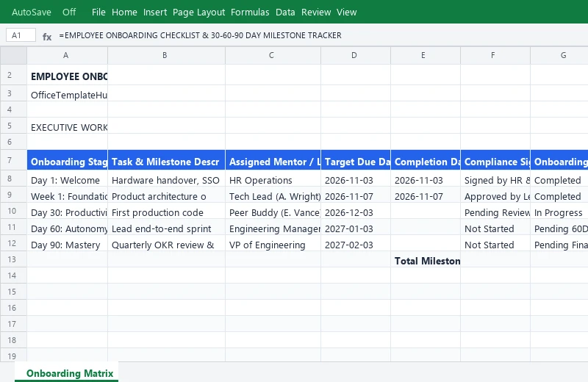Click the Onboarding header in column G
This screenshot has width=588, height=382.
click(559, 161)
